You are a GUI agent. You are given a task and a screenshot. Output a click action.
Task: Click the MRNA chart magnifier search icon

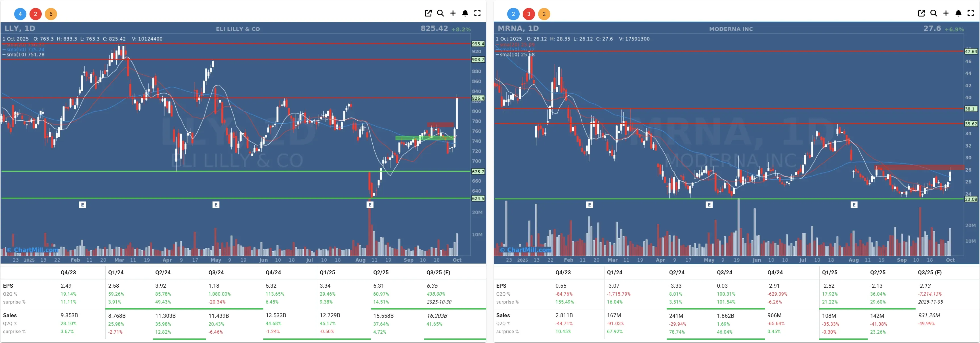(933, 13)
